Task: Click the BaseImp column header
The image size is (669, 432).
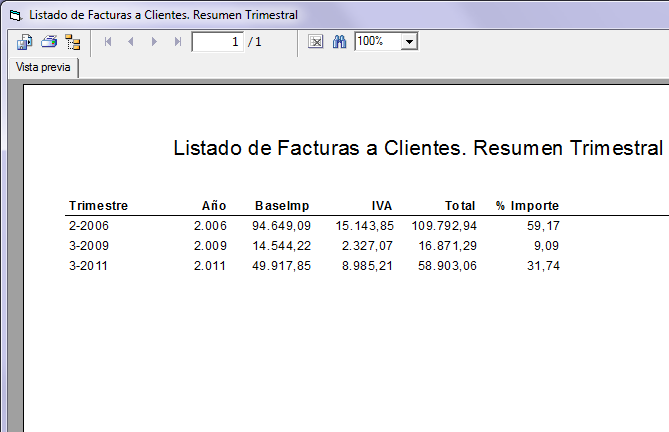Action: point(282,206)
